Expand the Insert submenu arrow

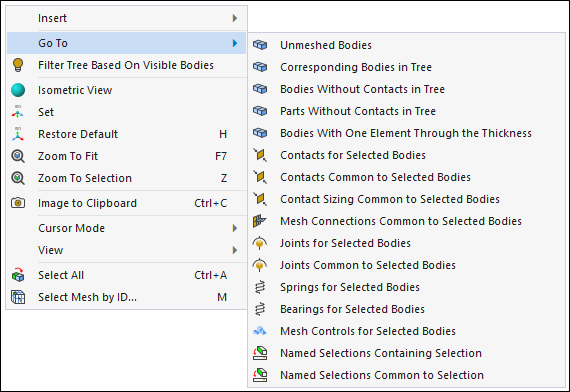point(235,18)
